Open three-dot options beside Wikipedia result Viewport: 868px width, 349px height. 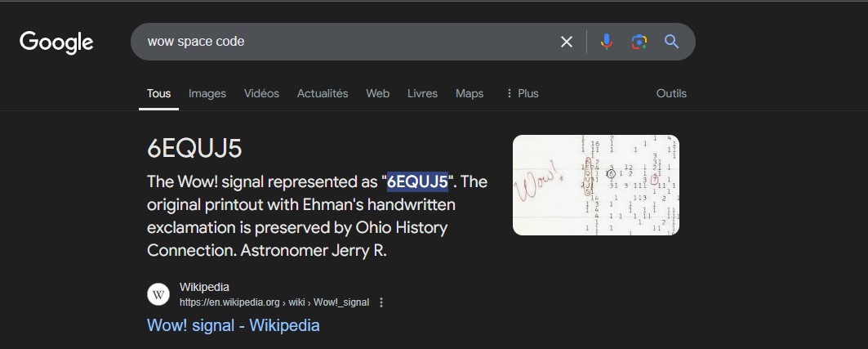tap(381, 302)
